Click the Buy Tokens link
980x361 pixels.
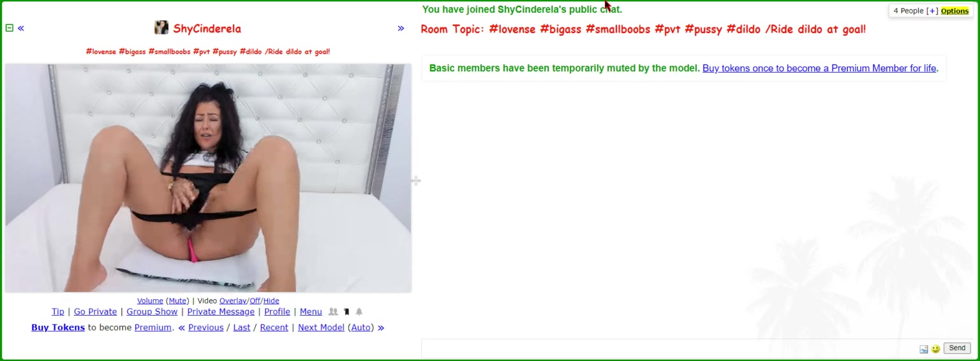coord(58,328)
